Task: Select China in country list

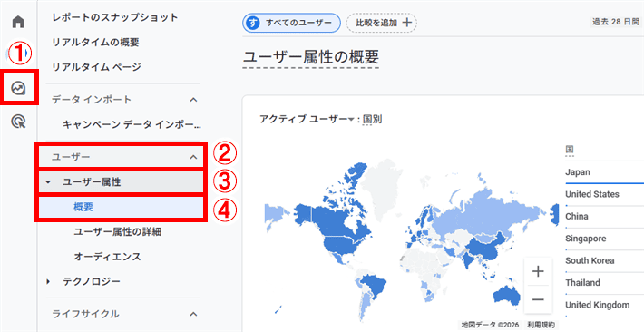Action: (x=577, y=216)
